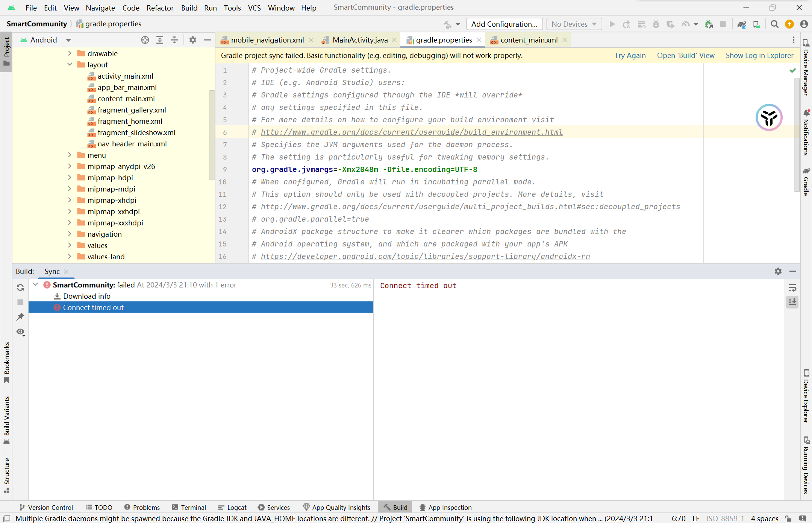
Task: Click Try Again sync link
Action: 630,55
